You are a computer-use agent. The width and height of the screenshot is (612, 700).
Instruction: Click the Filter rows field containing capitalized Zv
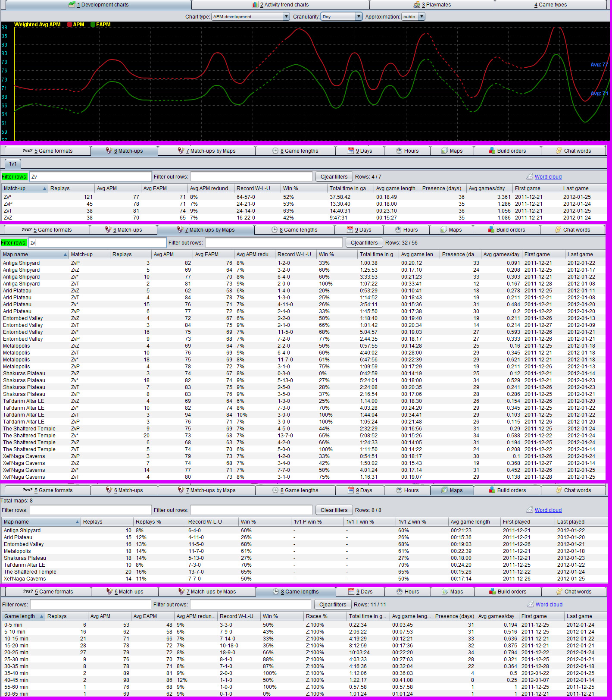pyautogui.click(x=91, y=176)
